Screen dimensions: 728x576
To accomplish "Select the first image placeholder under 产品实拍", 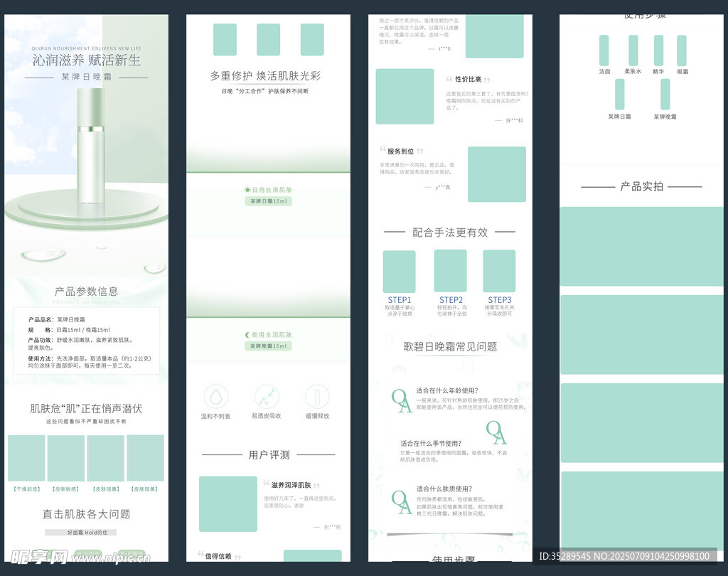I will [641, 246].
